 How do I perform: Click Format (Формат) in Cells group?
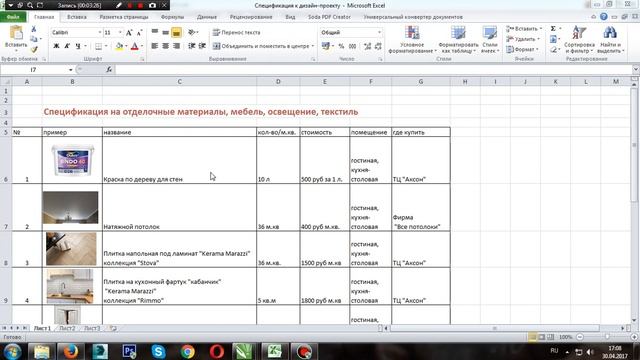pyautogui.click(x=522, y=49)
